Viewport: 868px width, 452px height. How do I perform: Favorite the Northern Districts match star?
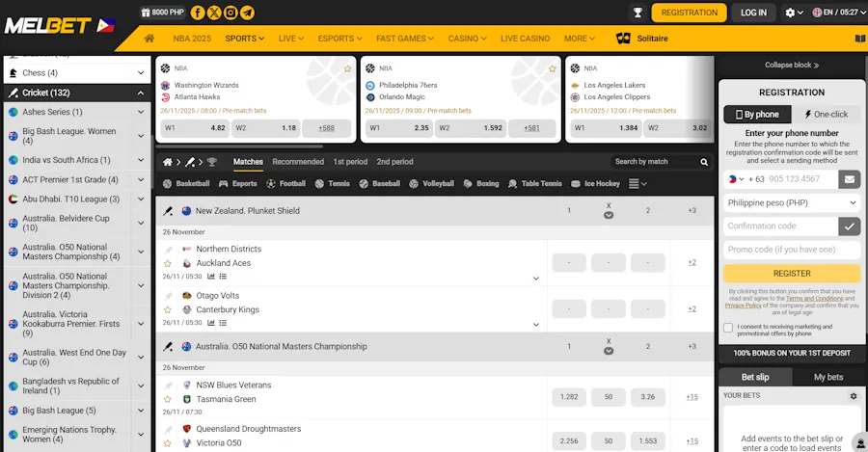168,263
